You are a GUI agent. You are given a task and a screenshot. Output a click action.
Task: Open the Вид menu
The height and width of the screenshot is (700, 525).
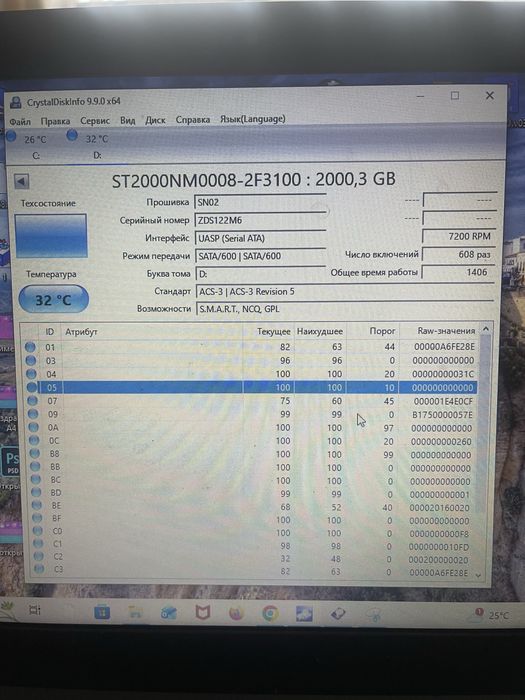[x=128, y=121]
